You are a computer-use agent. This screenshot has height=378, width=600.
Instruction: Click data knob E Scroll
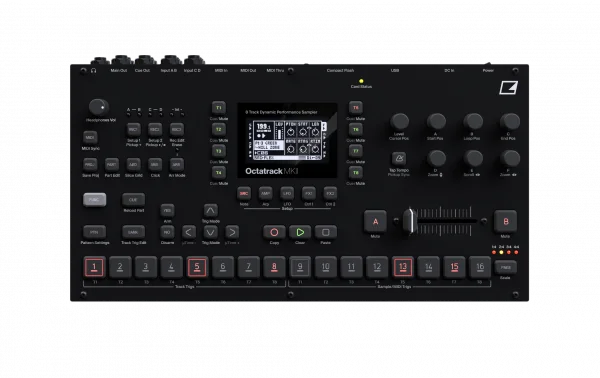[473, 158]
